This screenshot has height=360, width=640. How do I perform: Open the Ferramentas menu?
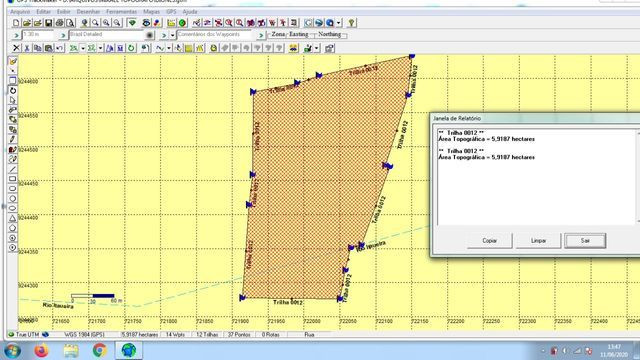pos(121,12)
